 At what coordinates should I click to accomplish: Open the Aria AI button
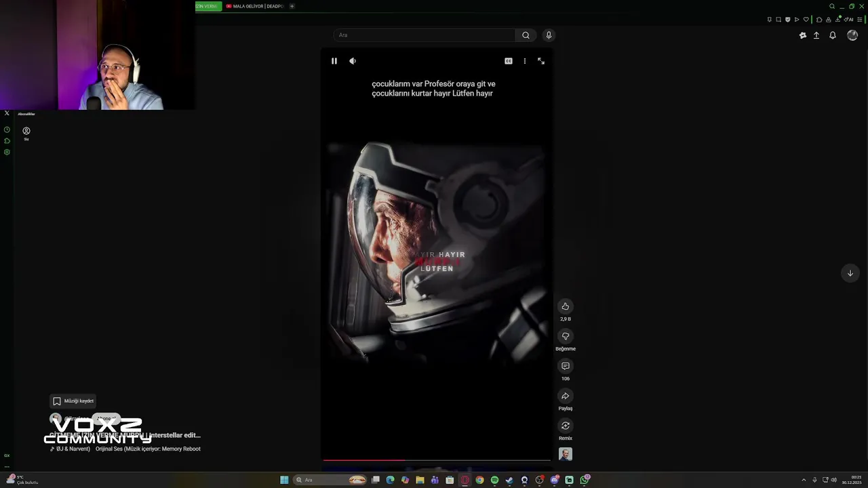coord(848,19)
